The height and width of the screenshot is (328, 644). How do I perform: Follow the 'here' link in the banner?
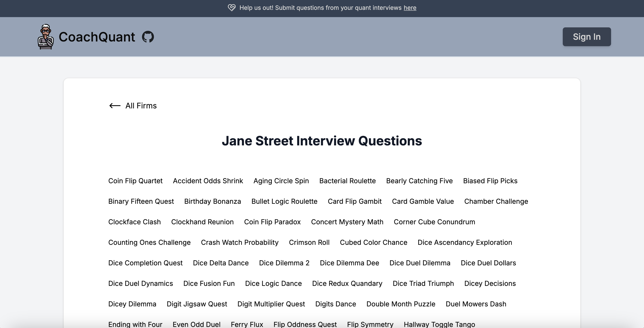(410, 8)
